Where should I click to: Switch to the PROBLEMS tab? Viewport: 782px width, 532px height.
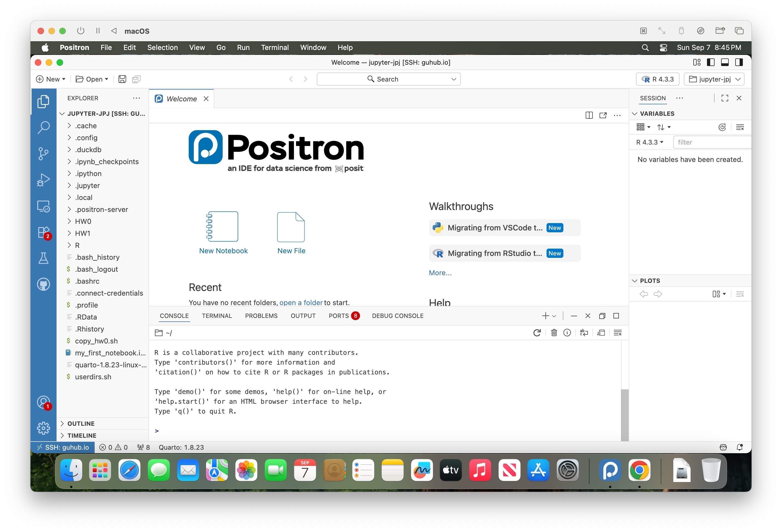click(x=261, y=315)
